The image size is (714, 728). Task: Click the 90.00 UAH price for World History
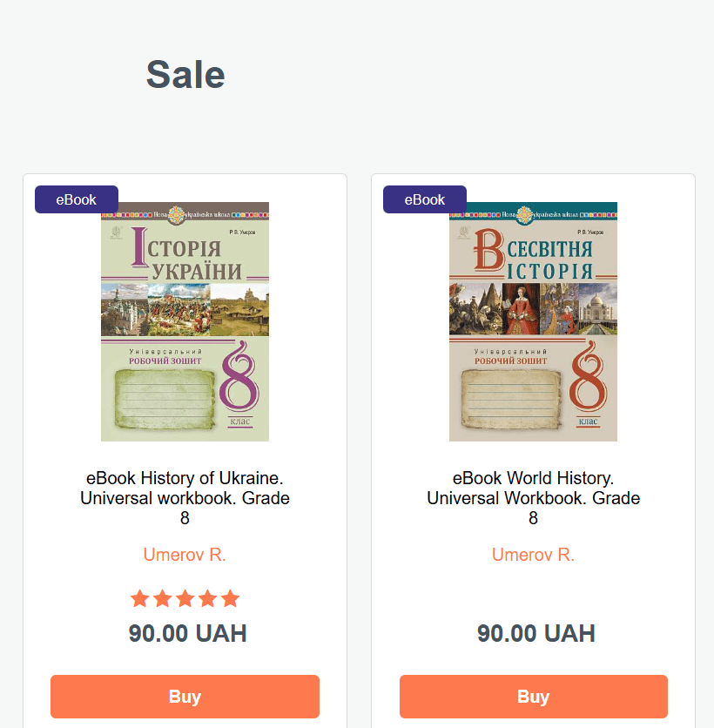[x=535, y=634]
